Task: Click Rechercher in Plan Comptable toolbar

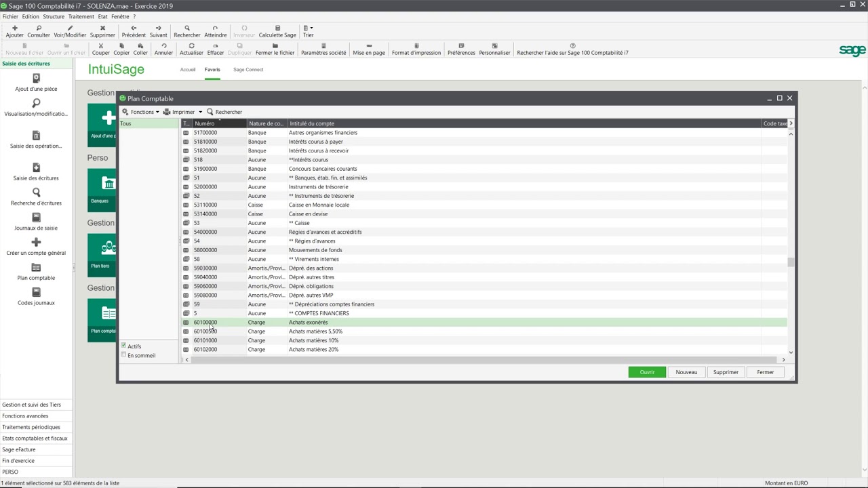Action: pyautogui.click(x=224, y=112)
